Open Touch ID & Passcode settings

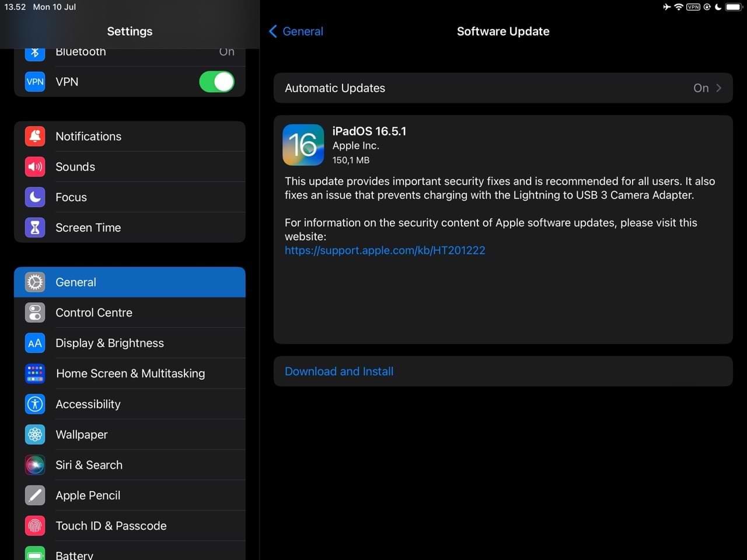tap(130, 526)
